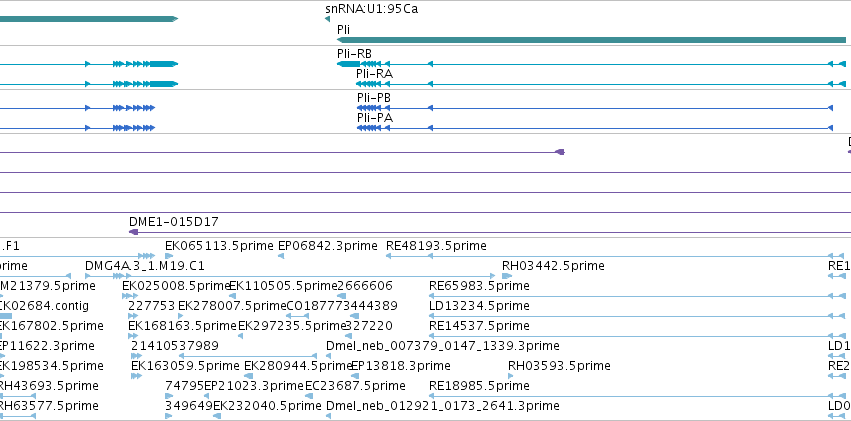Viewport: 851px width, 421px height.
Task: Select EST RE48193.5prime label
Action: 436,246
